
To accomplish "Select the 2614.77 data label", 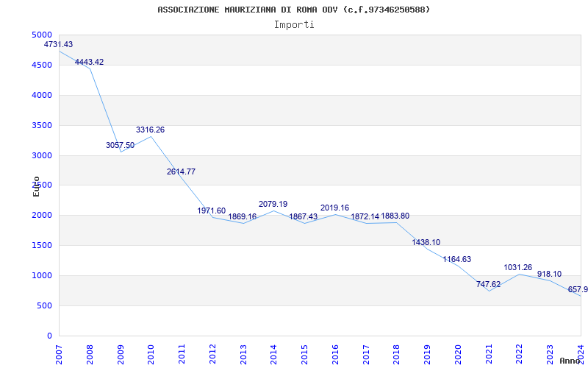I will point(181,171).
